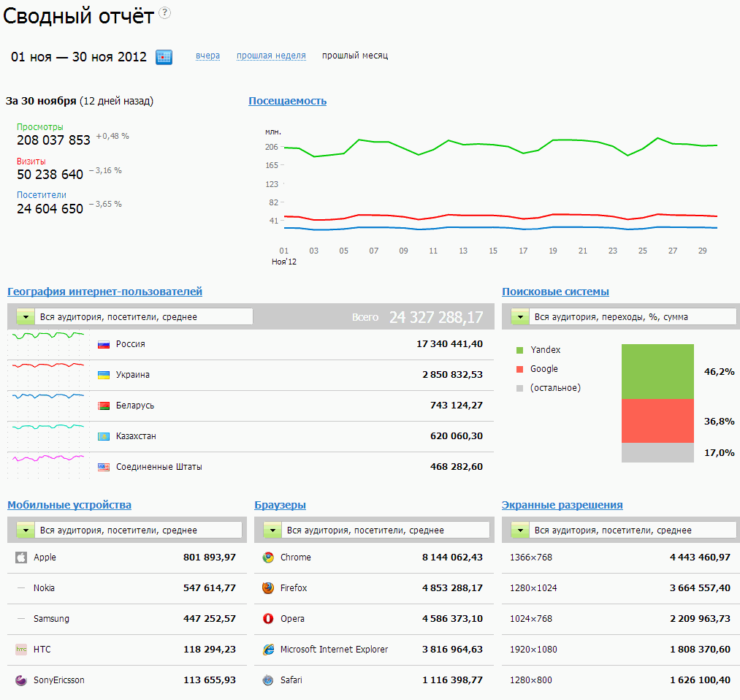
Task: Click the Ukraine flag icon
Action: pyautogui.click(x=104, y=376)
